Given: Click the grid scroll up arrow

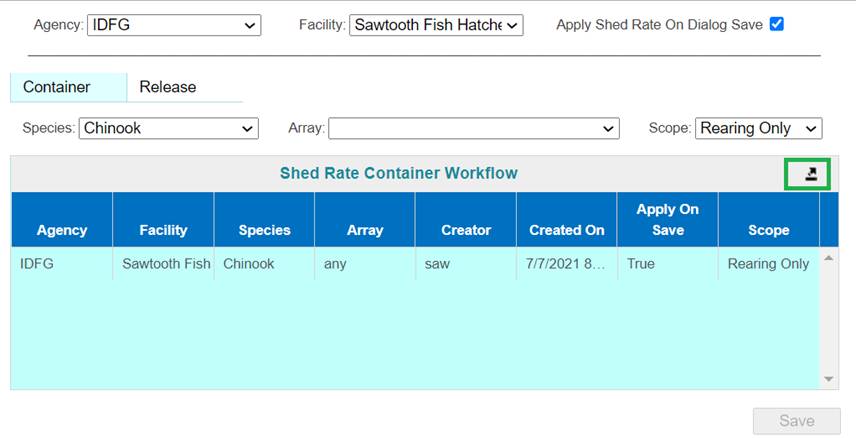Looking at the screenshot, I should pyautogui.click(x=828, y=259).
